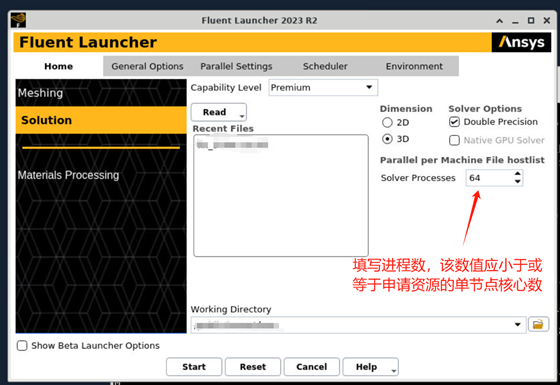
Task: Open the working directory folder browser icon
Action: (x=538, y=324)
